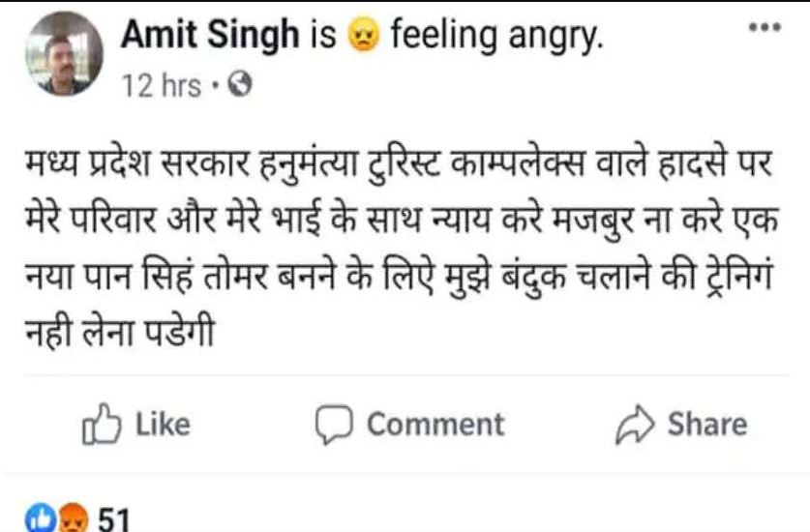Screen dimensions: 810x532
Task: Click the Share arrow icon
Action: (634, 425)
